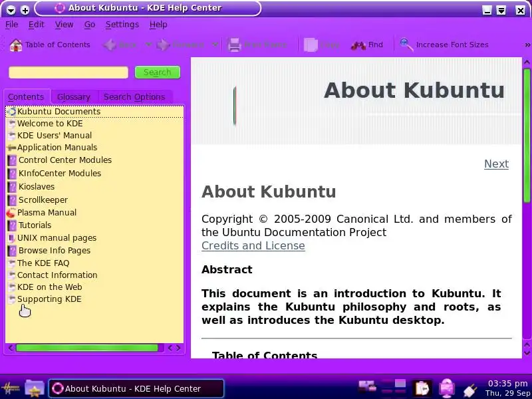Focus the help search text field

[x=68, y=72]
